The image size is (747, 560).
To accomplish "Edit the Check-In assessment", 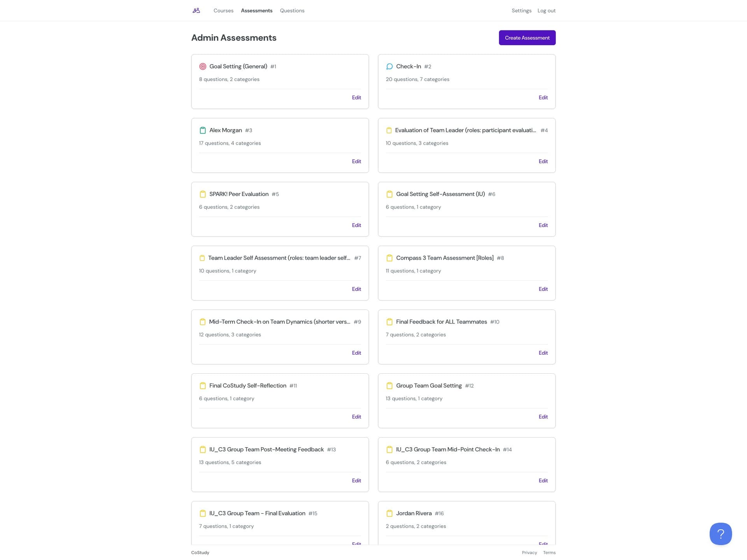I will (x=543, y=97).
